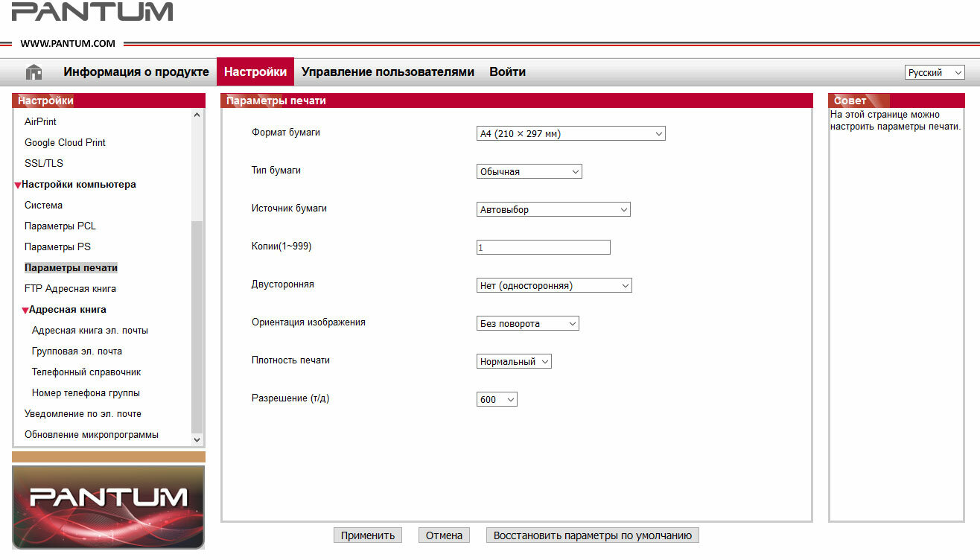The height and width of the screenshot is (560, 980).
Task: Open the Информация о продукте tab
Action: pyautogui.click(x=136, y=72)
